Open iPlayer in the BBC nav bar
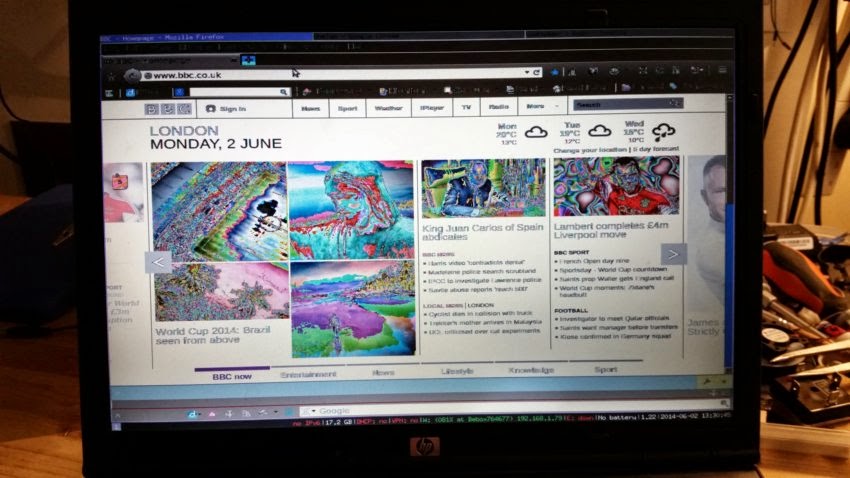This screenshot has height=478, width=850. 432,108
